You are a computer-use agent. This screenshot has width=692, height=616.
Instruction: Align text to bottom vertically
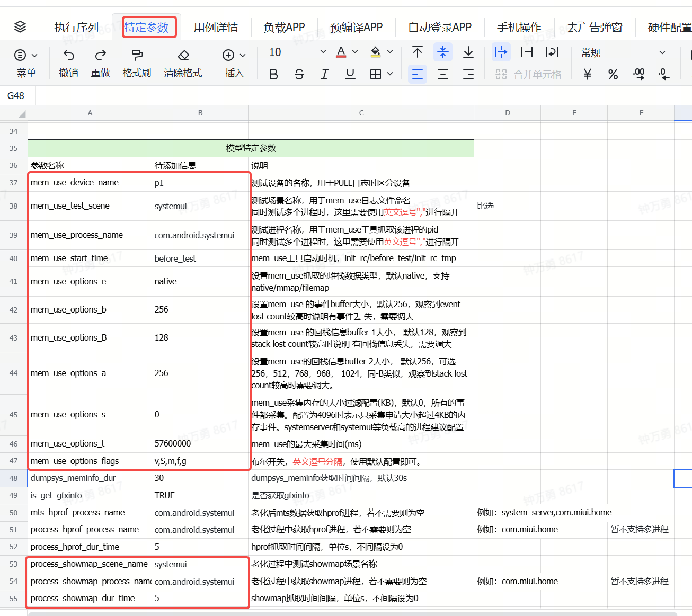tap(468, 52)
